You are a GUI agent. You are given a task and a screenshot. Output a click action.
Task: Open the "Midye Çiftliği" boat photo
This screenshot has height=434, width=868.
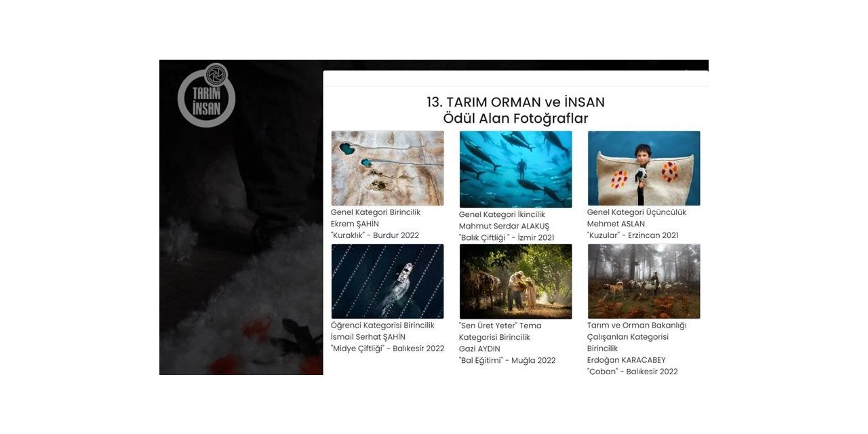pos(387,280)
